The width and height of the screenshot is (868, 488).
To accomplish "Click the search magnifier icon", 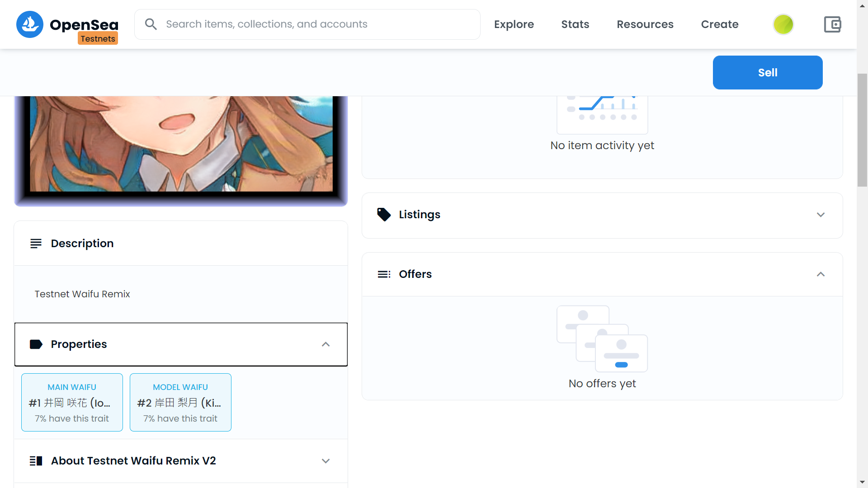I will click(x=151, y=24).
